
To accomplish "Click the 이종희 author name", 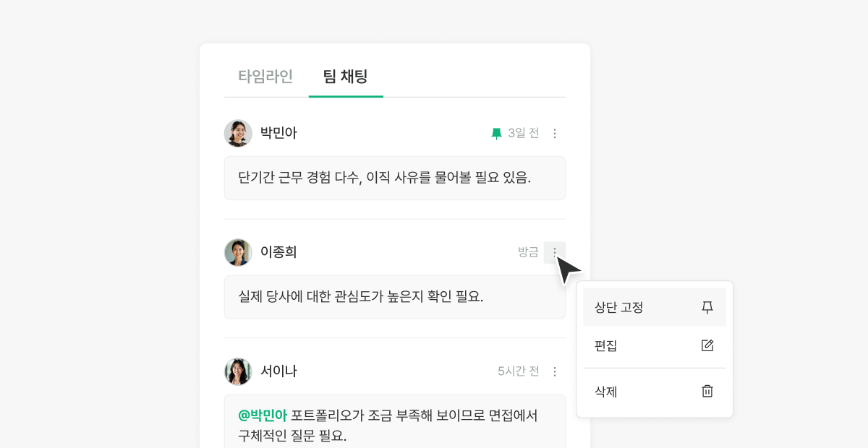I will (x=279, y=252).
